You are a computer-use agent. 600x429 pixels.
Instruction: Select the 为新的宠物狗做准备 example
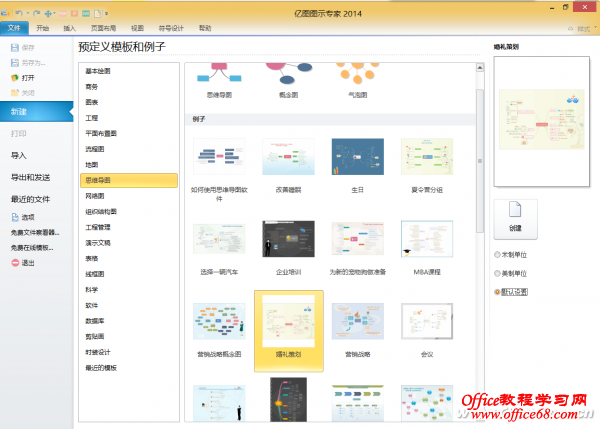point(358,239)
